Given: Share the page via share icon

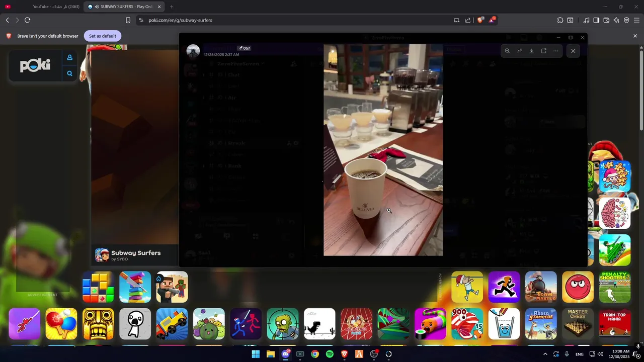Looking at the screenshot, I should pos(468,20).
